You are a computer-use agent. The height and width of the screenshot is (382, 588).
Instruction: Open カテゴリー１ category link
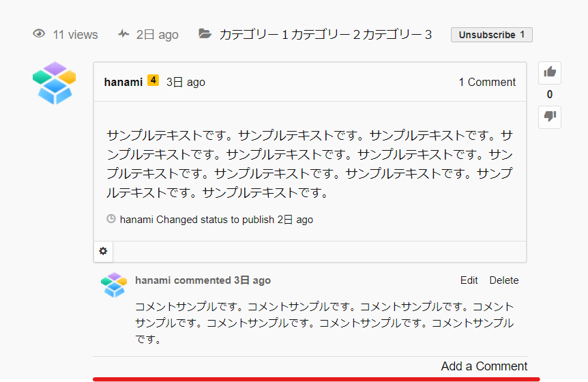[254, 35]
